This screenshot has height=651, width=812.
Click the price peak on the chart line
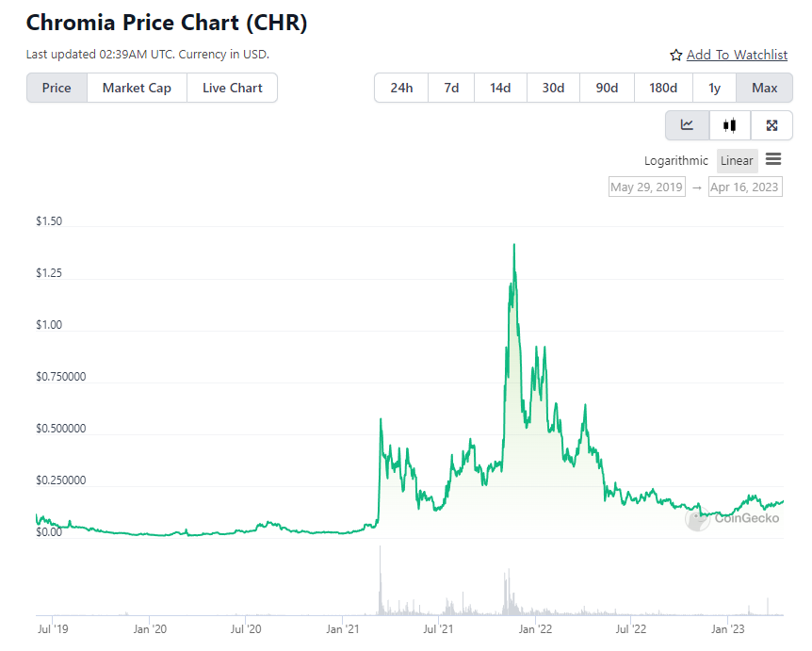[x=513, y=245]
